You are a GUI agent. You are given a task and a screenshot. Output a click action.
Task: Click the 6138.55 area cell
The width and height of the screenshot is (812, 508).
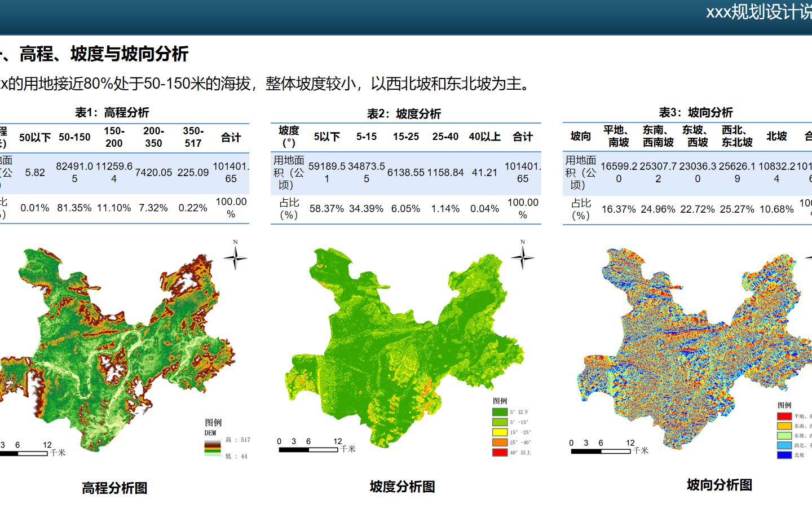click(x=406, y=173)
